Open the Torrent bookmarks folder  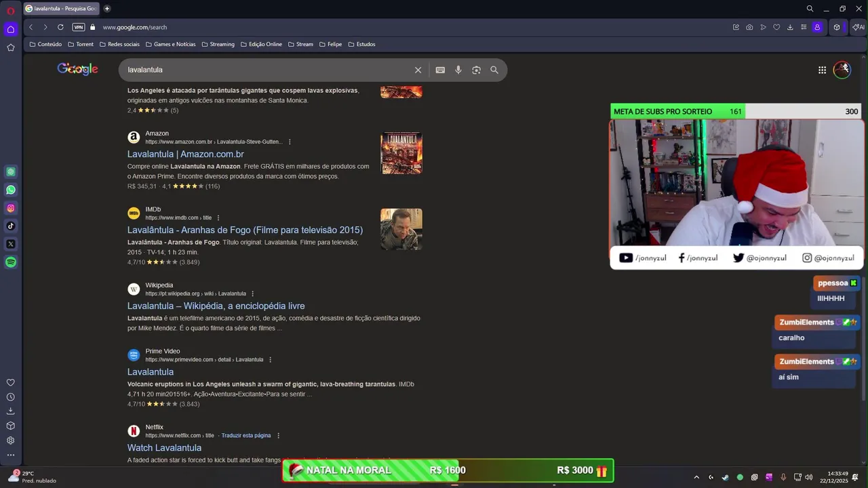(81, 44)
